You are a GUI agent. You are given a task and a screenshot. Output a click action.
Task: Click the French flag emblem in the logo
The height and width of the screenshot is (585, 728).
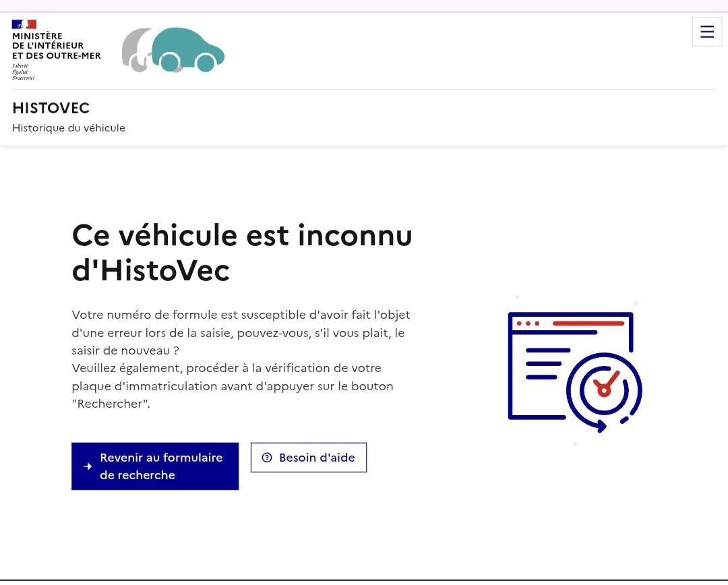tap(24, 23)
